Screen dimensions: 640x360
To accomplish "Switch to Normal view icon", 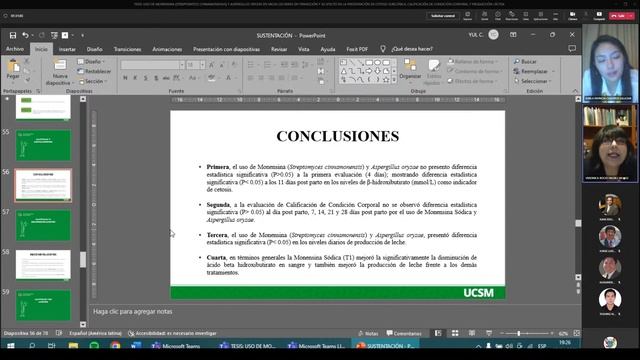I will tap(438, 333).
